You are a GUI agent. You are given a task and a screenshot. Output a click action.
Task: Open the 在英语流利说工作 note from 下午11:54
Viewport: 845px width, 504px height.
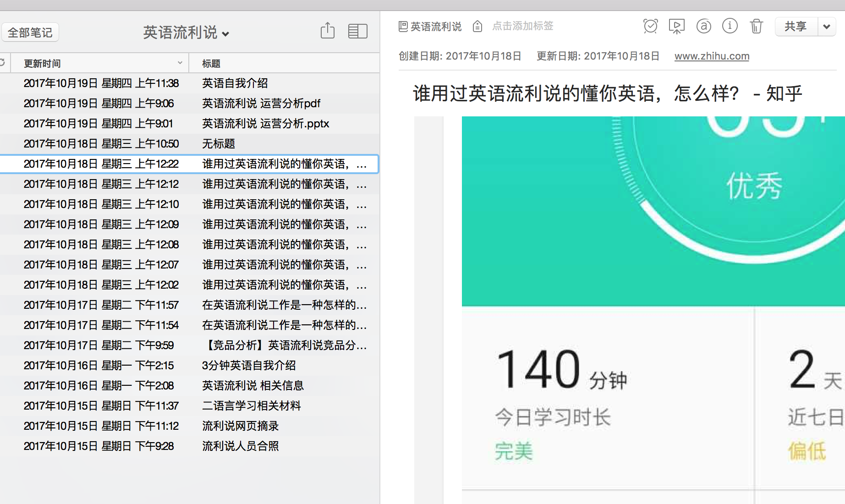190,325
